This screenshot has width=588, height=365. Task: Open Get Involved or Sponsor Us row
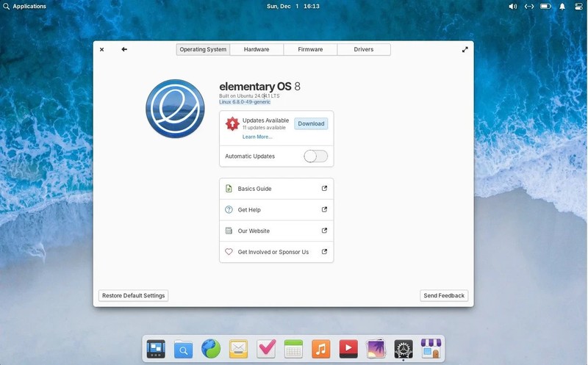pos(276,252)
